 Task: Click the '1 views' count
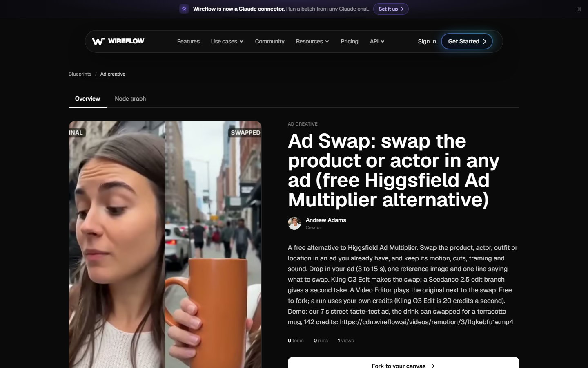(x=346, y=341)
